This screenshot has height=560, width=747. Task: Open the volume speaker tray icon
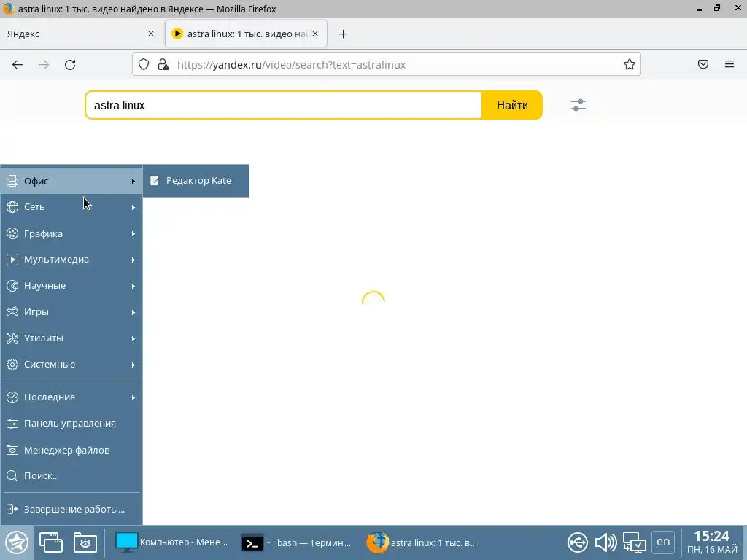point(606,542)
